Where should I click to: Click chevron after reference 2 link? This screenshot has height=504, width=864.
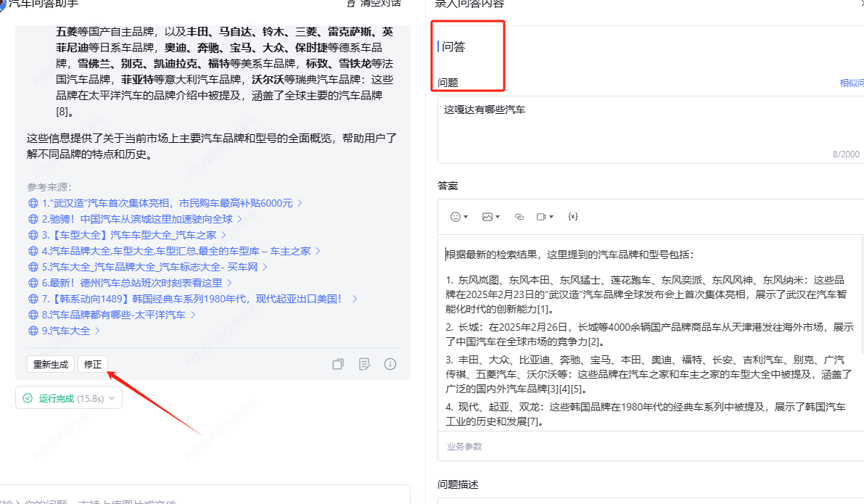239,219
